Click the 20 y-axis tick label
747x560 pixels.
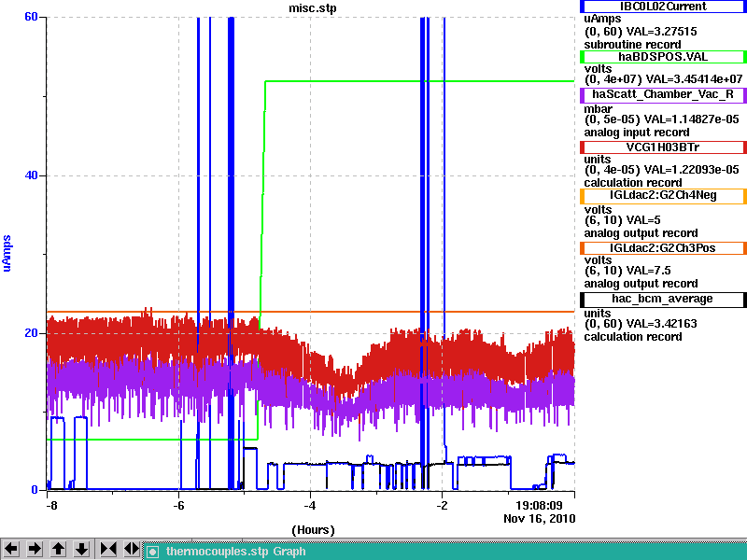31,333
